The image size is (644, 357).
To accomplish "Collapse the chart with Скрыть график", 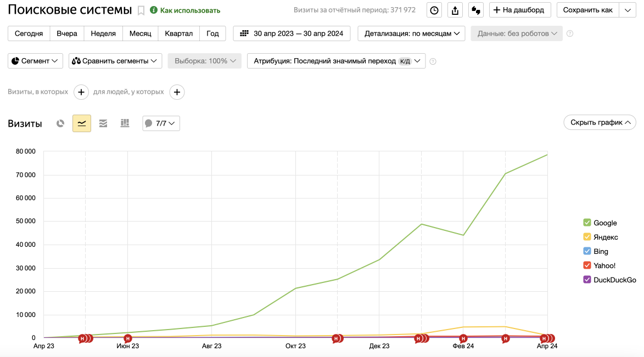I will (x=600, y=122).
